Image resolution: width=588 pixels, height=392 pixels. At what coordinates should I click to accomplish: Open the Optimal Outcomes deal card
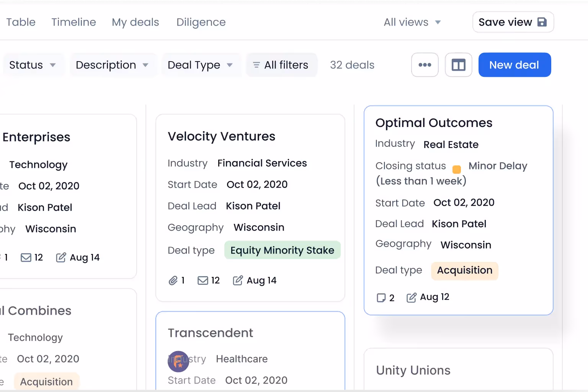pos(434,123)
